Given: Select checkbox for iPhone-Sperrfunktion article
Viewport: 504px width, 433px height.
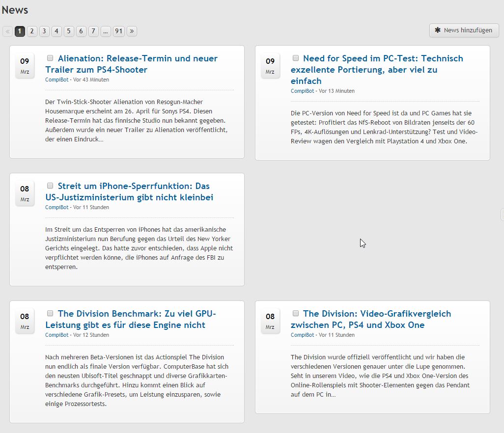Looking at the screenshot, I should point(50,186).
